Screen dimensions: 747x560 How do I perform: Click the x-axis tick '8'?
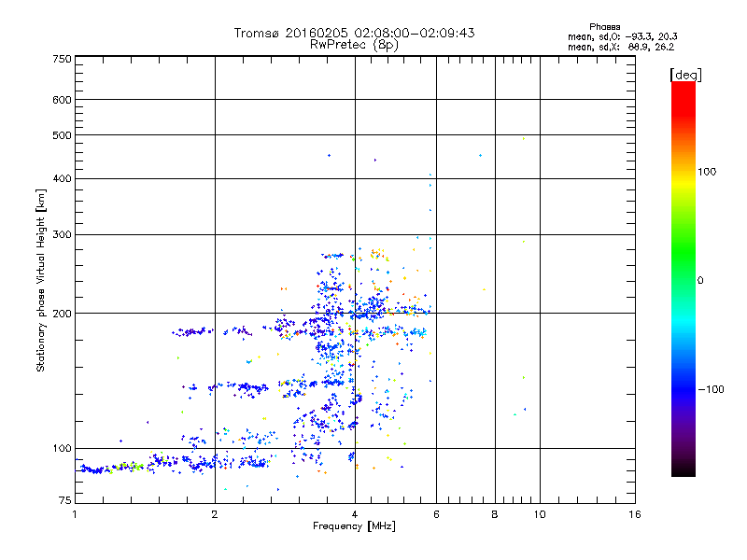495,514
